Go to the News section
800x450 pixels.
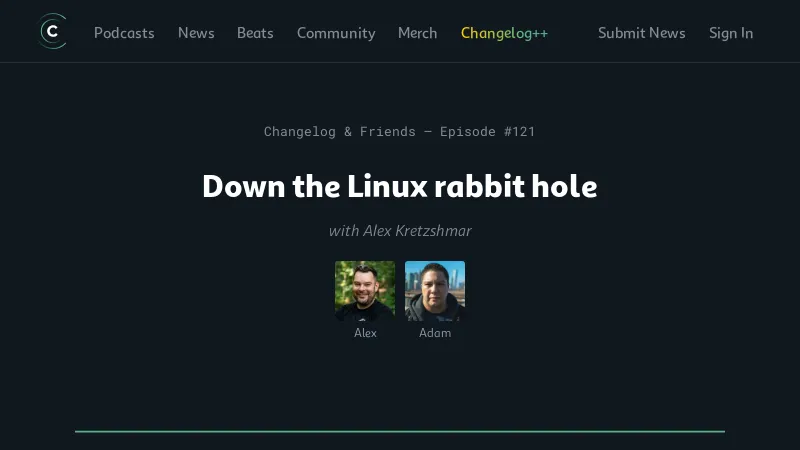196,33
